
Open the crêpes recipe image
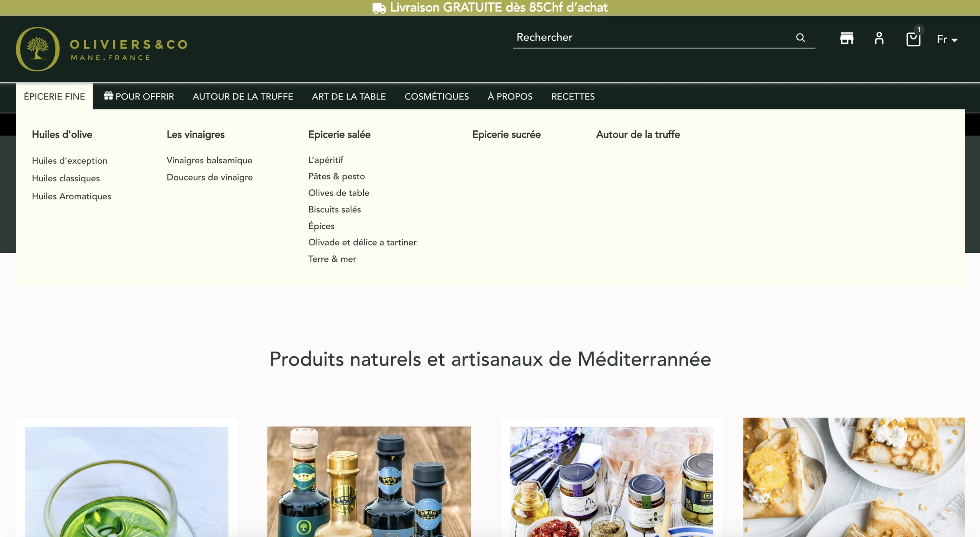(854, 477)
